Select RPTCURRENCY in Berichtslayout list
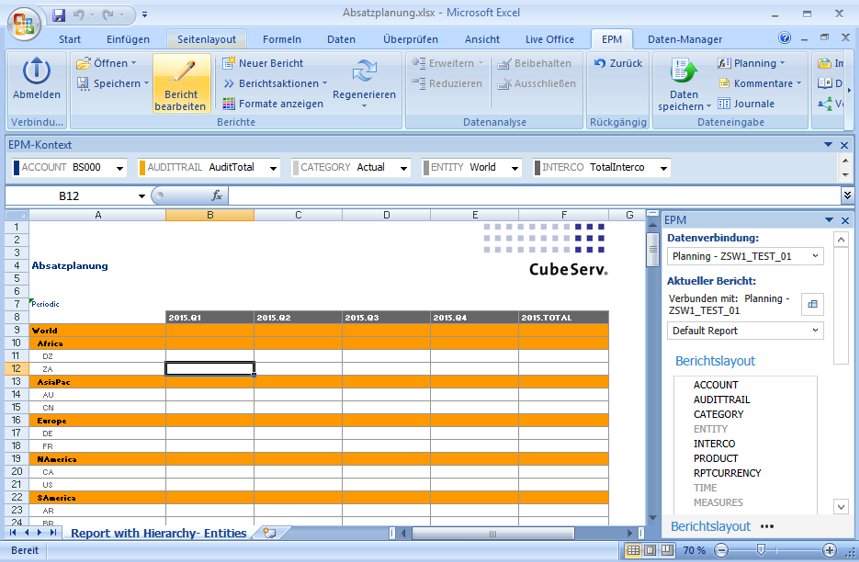 point(727,473)
